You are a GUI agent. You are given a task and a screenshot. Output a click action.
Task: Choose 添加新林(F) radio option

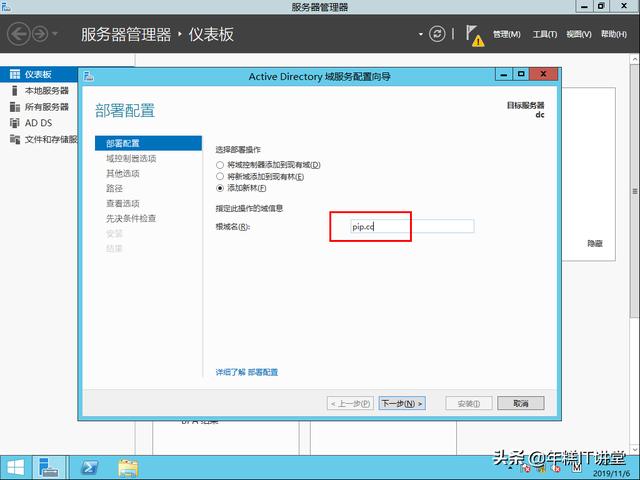coord(220,188)
